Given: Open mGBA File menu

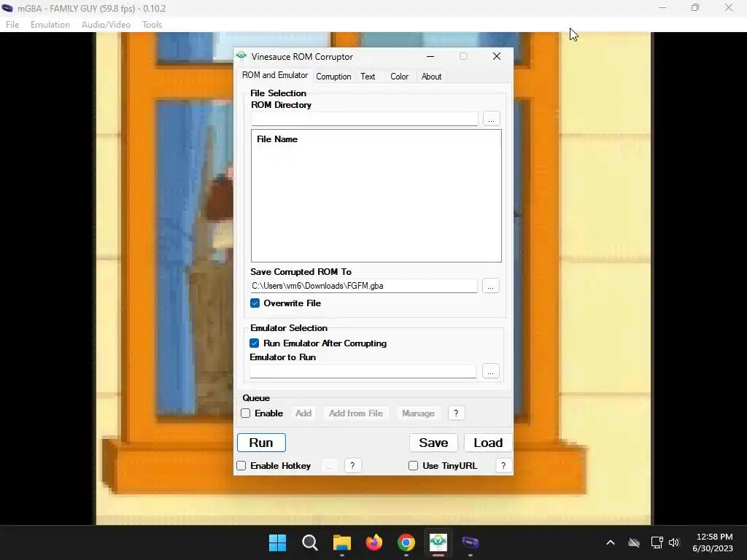Looking at the screenshot, I should pyautogui.click(x=12, y=25).
